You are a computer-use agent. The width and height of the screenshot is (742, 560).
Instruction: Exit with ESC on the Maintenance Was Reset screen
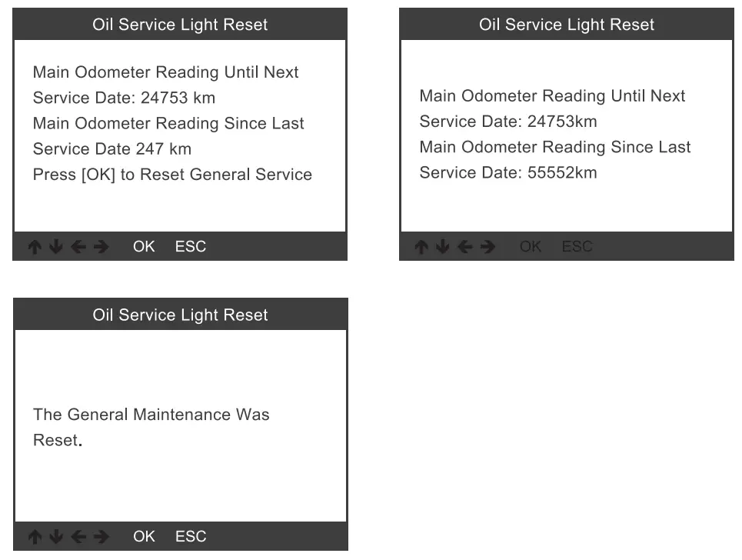pyautogui.click(x=191, y=537)
